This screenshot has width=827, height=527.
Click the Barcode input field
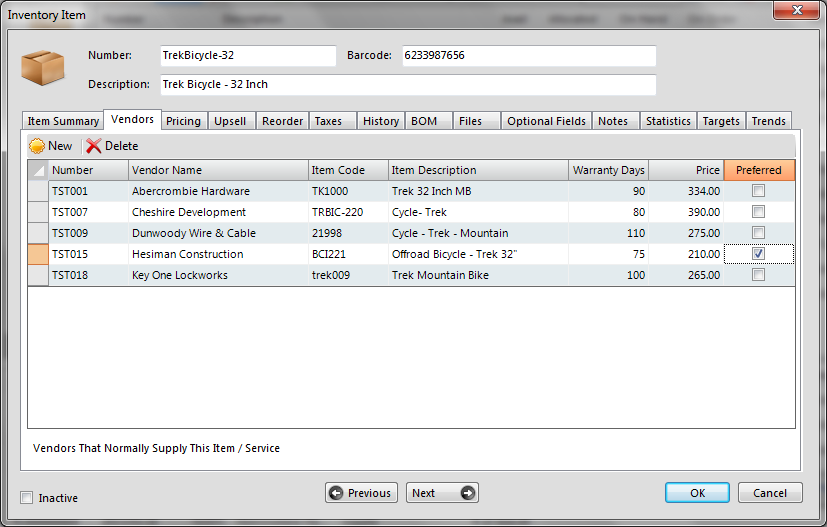point(528,56)
